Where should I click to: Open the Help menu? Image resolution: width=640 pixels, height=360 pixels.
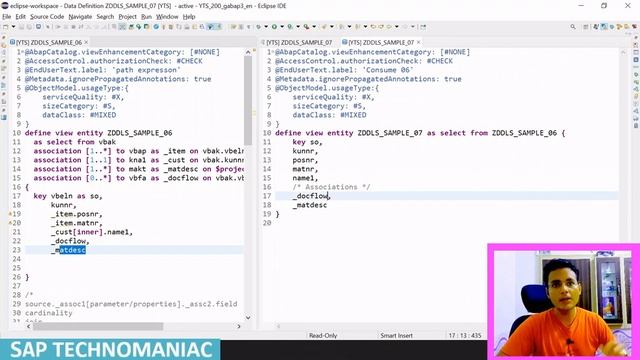pos(189,17)
